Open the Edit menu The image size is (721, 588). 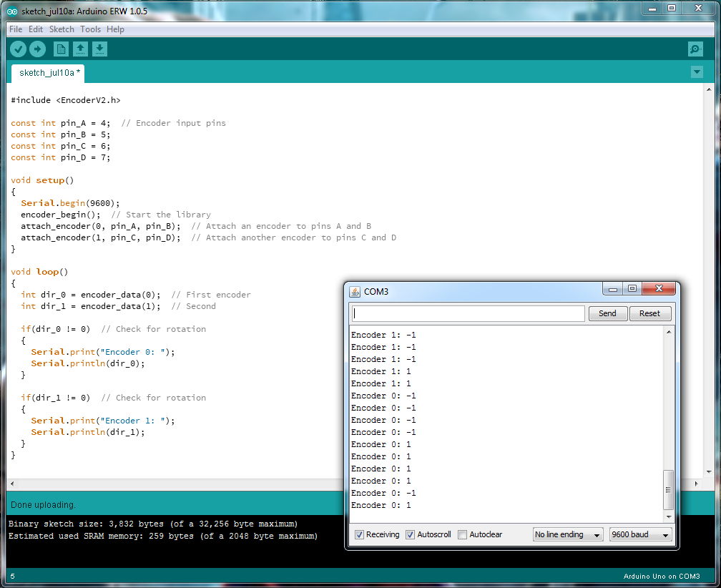(x=36, y=29)
